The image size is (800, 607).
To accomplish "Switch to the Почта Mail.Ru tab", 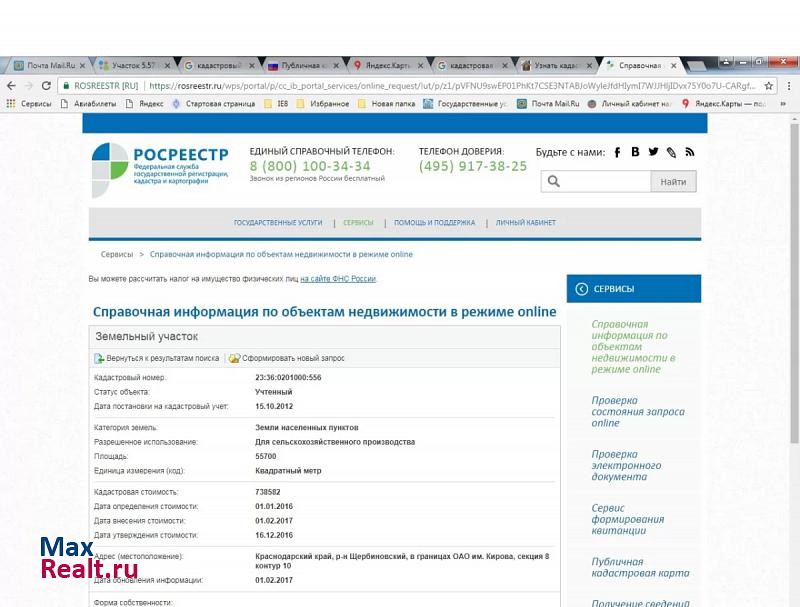I will pos(45,66).
